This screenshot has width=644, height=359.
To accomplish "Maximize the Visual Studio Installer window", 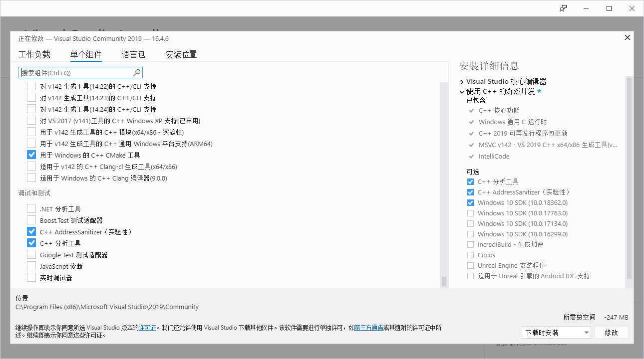I will click(x=609, y=8).
